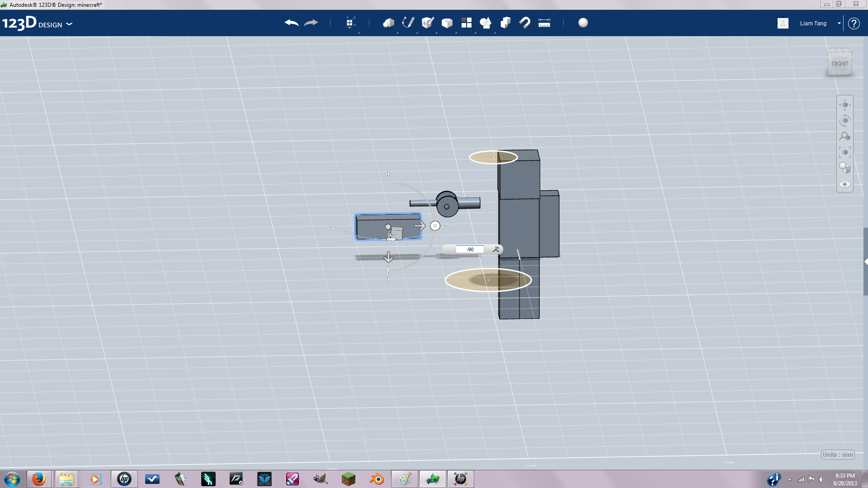Open Windows Explorer folder on taskbar

66,479
